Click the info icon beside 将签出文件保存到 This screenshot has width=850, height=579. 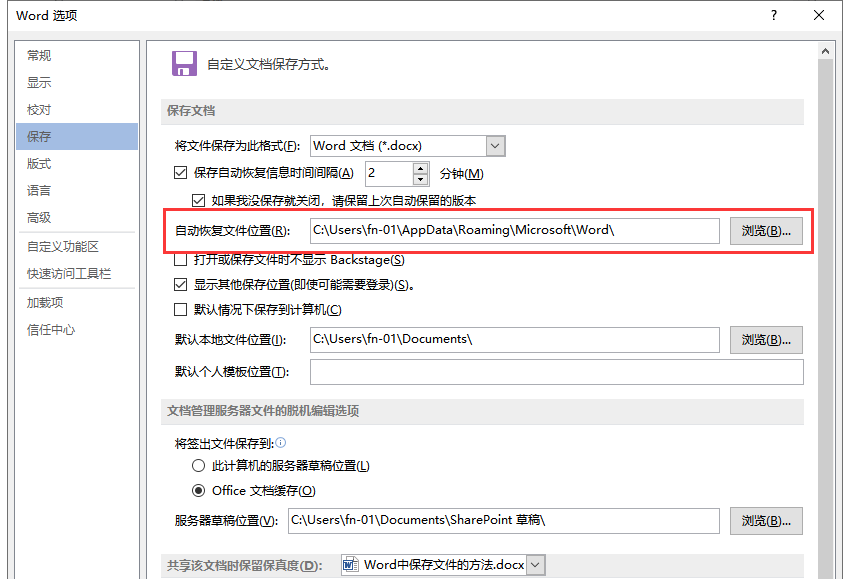281,443
